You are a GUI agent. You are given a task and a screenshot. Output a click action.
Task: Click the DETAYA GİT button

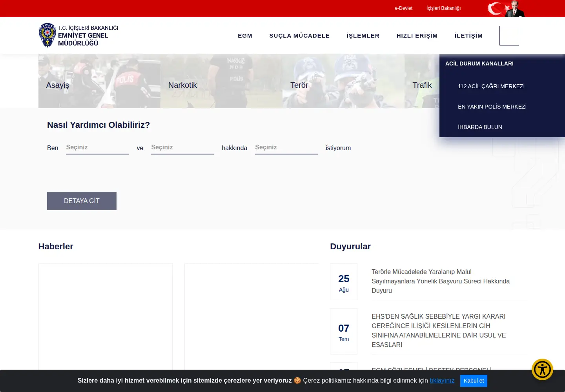point(82,201)
